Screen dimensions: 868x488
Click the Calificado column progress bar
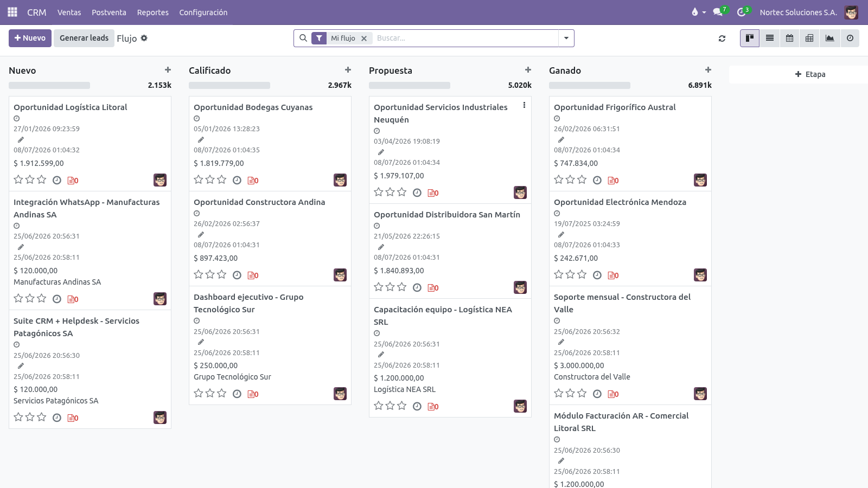[x=229, y=85]
